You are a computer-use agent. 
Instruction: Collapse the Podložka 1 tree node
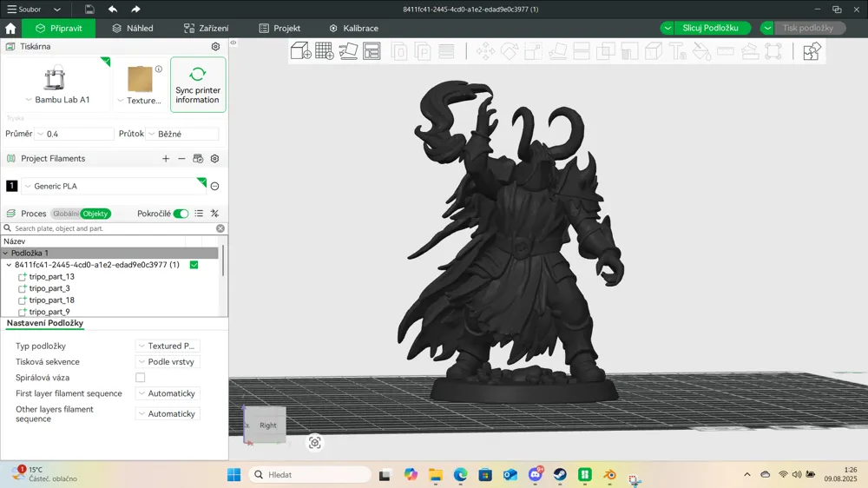[x=5, y=254]
